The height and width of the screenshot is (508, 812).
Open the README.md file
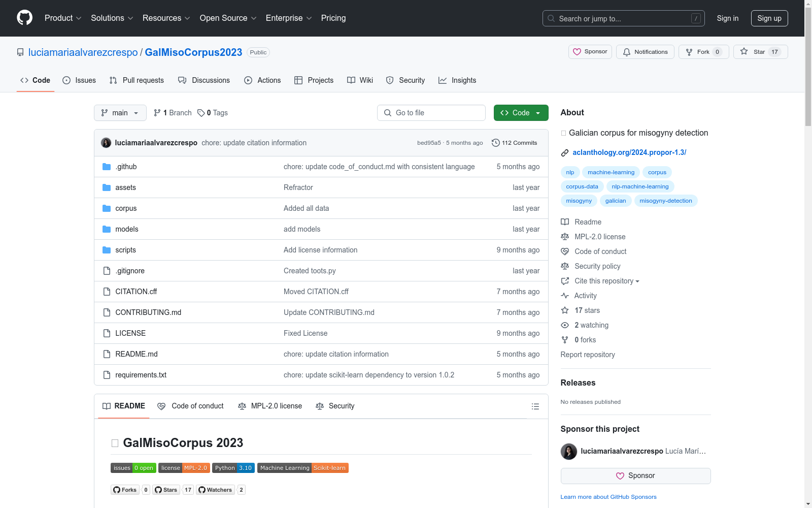point(137,354)
